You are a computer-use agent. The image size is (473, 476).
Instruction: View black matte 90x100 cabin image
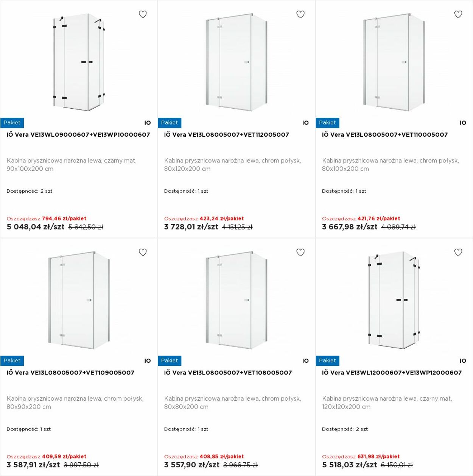tap(79, 62)
